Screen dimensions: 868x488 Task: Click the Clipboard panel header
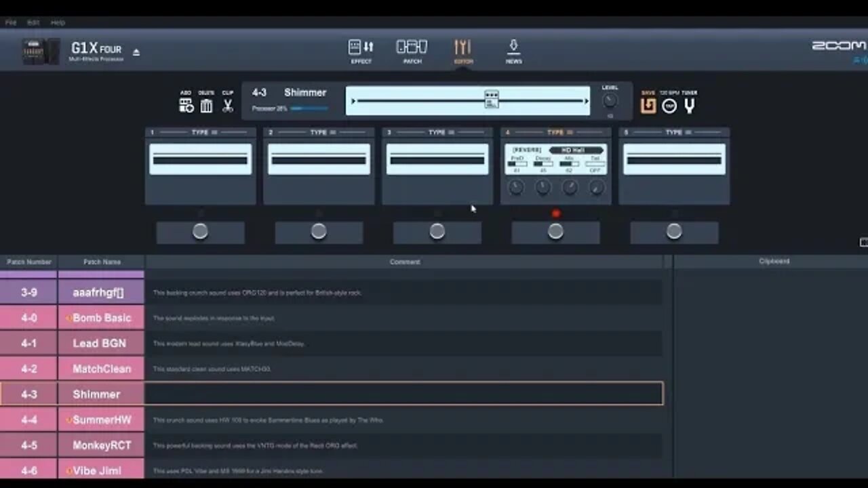[774, 261]
